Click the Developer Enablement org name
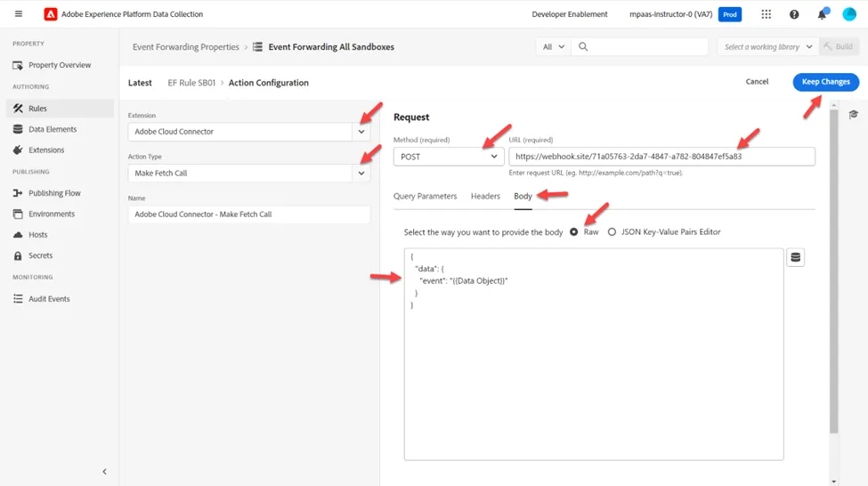The image size is (868, 486). click(x=570, y=14)
